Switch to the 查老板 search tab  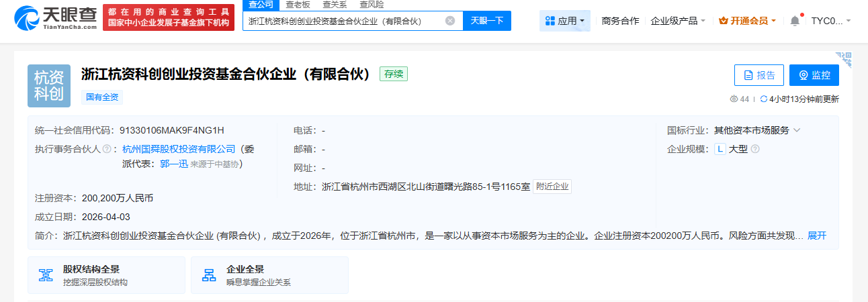click(x=298, y=4)
